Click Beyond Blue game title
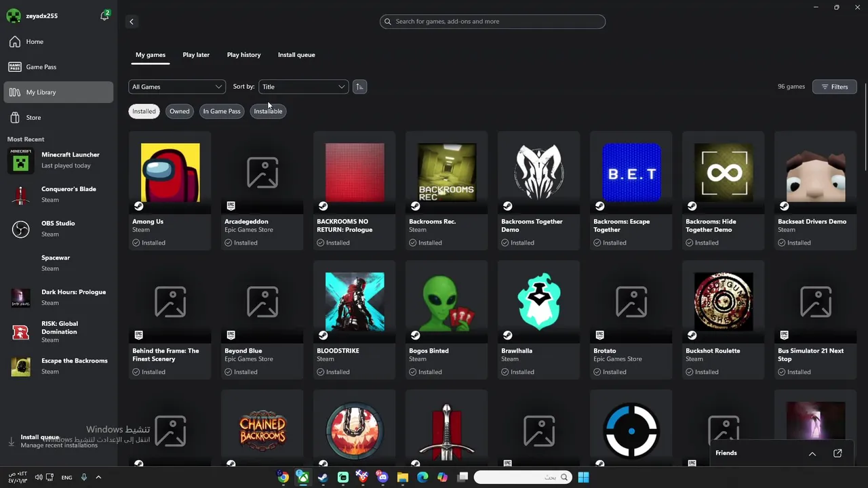Image resolution: width=868 pixels, height=488 pixels. pyautogui.click(x=243, y=351)
